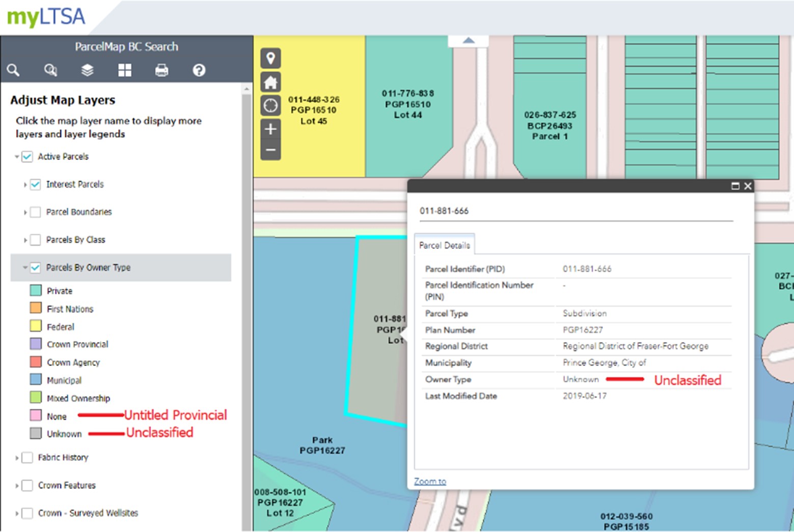Click the Active Parcels layer name
Screen dimensions: 794x532
[x=63, y=157]
